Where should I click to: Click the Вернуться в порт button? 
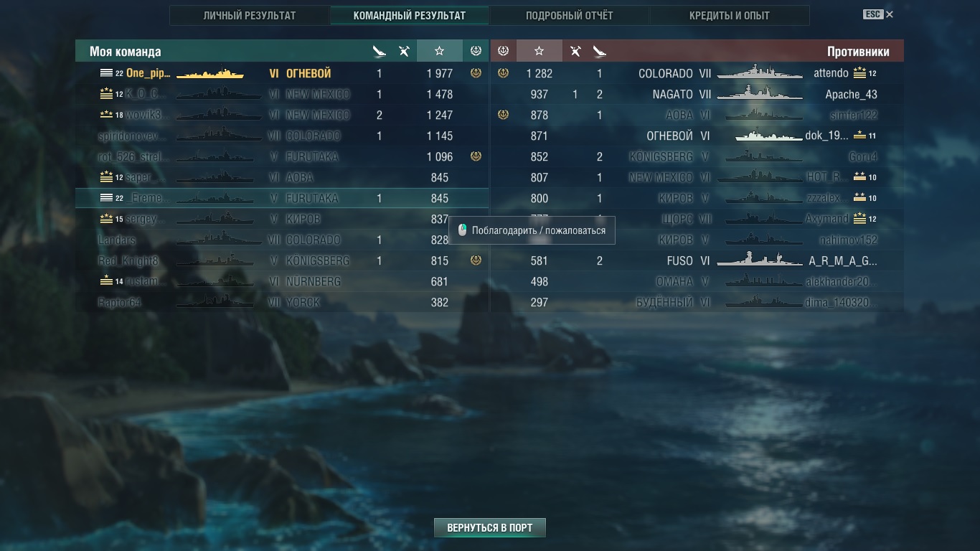coord(490,527)
